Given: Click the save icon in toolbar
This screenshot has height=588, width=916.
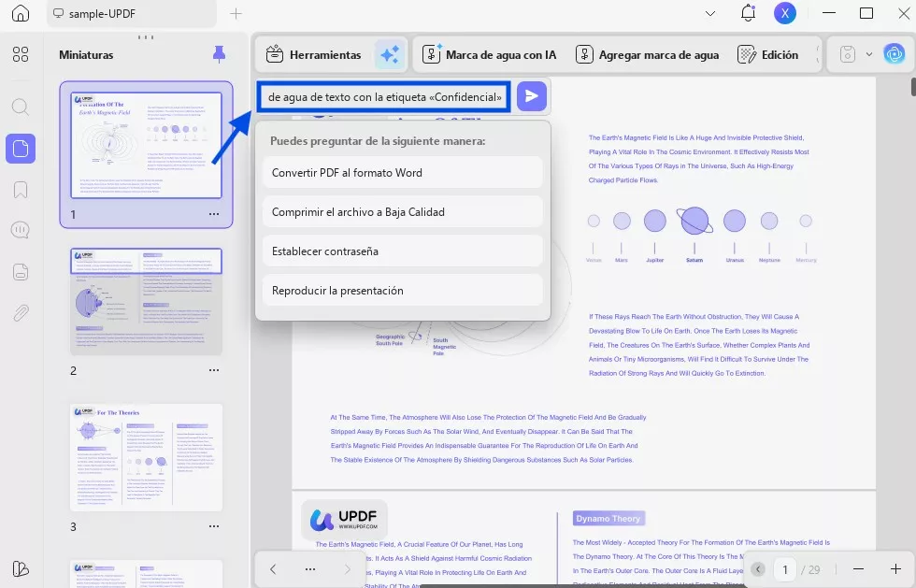Looking at the screenshot, I should click(x=847, y=54).
